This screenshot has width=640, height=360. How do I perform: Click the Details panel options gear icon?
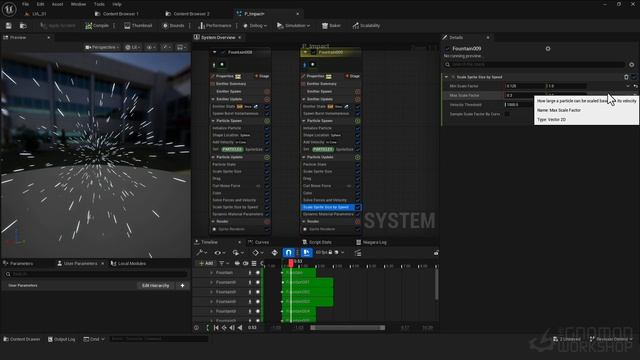(x=631, y=64)
